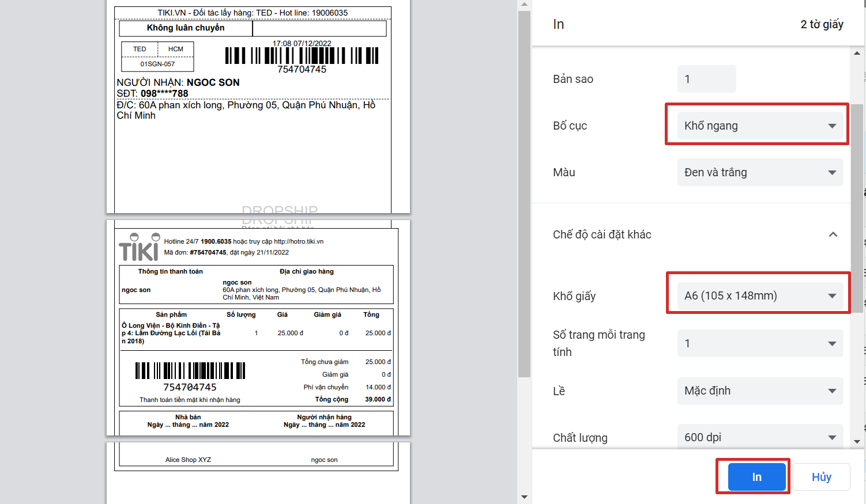The width and height of the screenshot is (866, 504).
Task: Click the 'In' dialog title
Action: [x=558, y=24]
